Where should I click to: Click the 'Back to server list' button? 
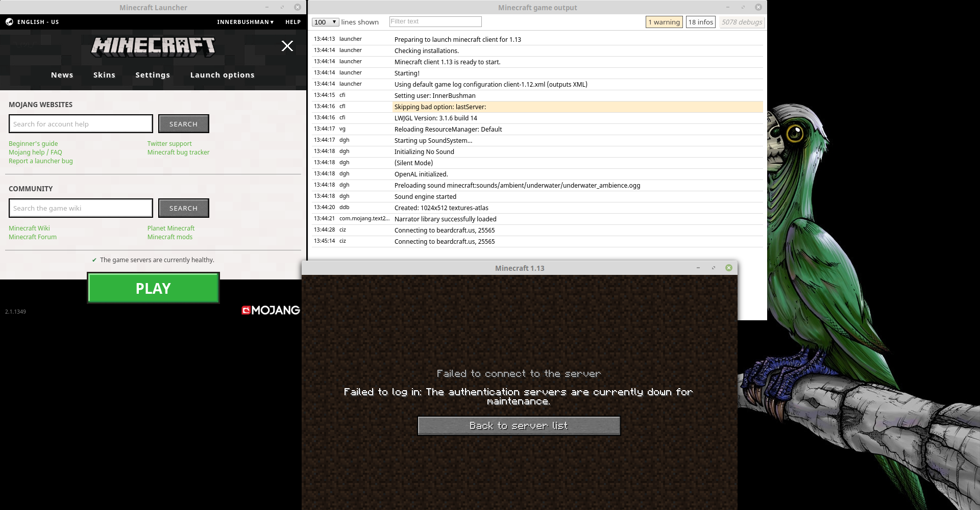[x=519, y=426]
